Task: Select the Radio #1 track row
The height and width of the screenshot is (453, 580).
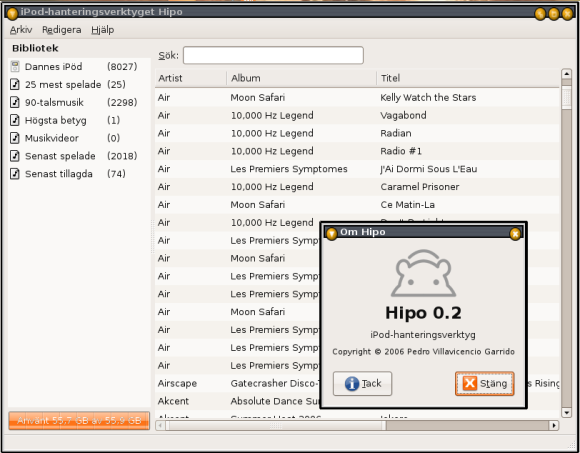Action: click(x=357, y=151)
